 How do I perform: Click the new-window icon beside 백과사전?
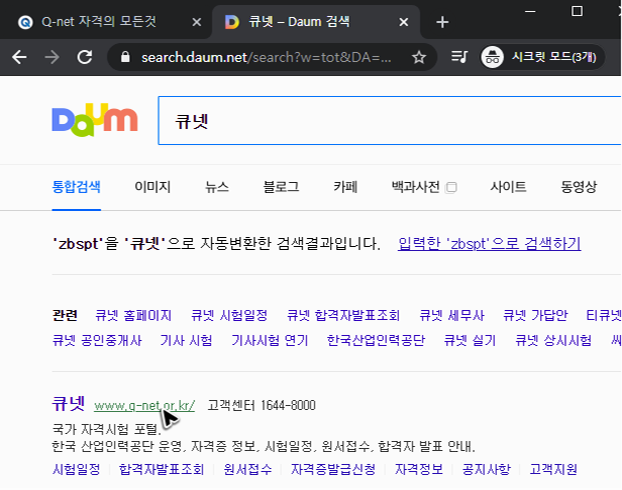[451, 187]
